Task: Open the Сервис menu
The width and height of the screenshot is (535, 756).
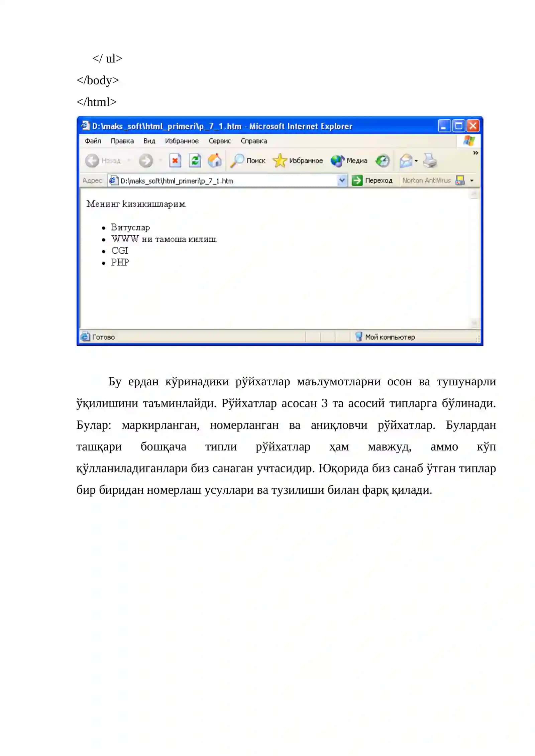Action: click(x=219, y=141)
